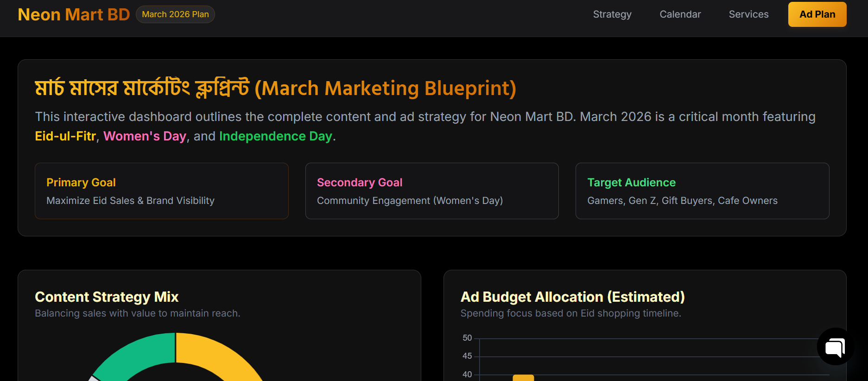Viewport: 868px width, 381px height.
Task: Click the March 2026 Plan badge
Action: pos(175,14)
